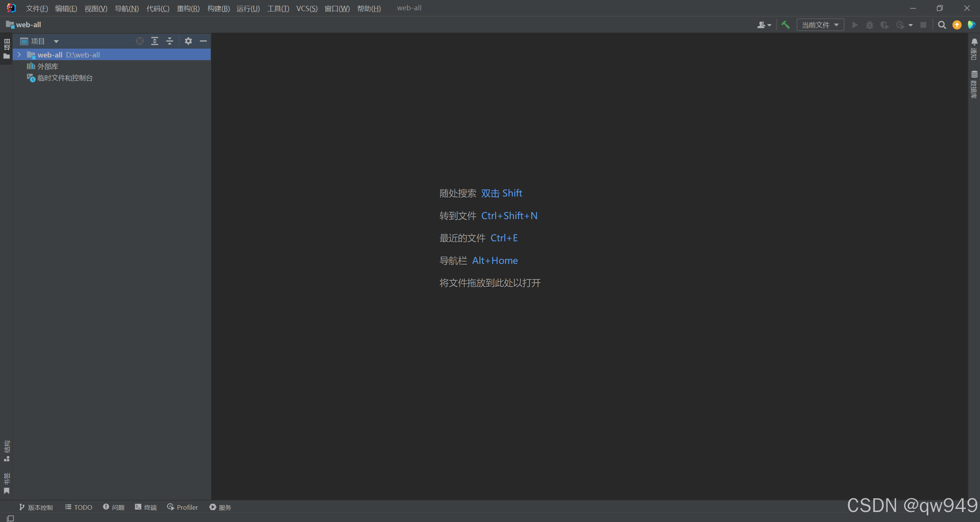The image size is (980, 522).
Task: Click the Build project hammer icon
Action: click(785, 25)
